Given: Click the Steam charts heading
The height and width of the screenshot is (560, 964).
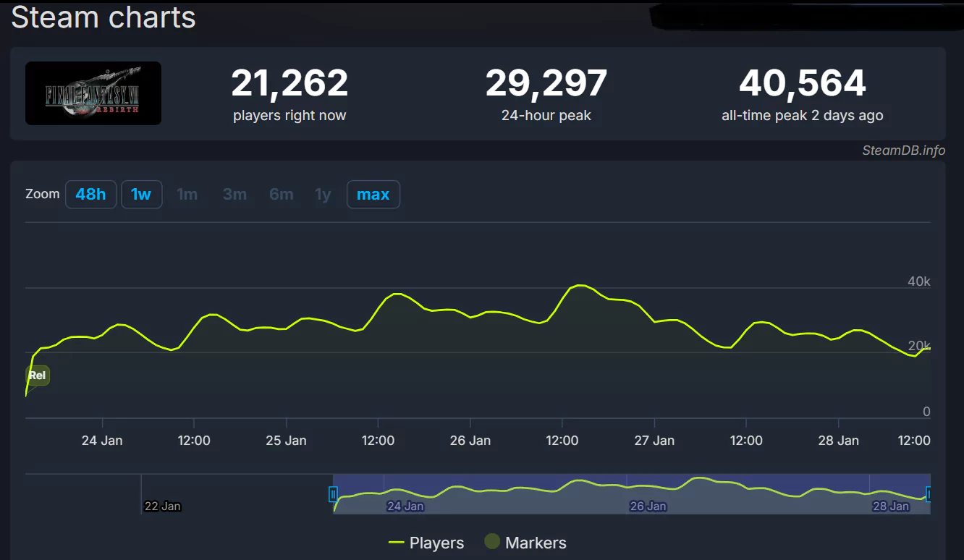Looking at the screenshot, I should (x=103, y=17).
